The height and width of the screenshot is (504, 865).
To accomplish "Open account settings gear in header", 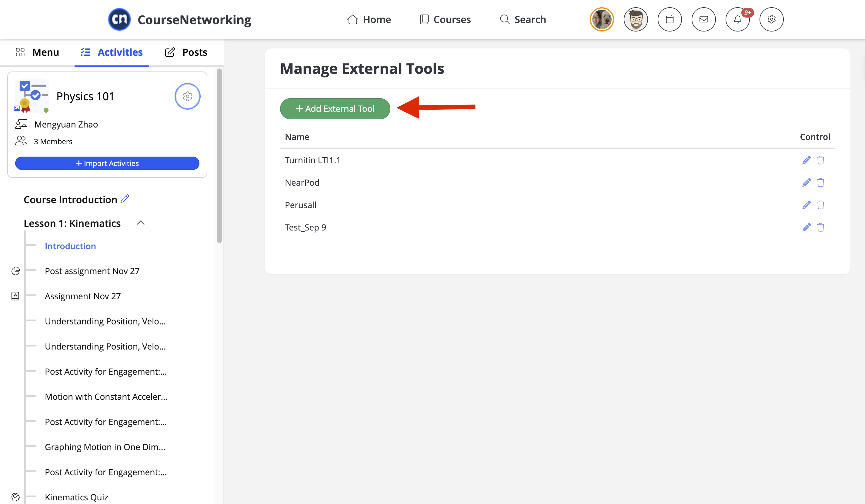I will pyautogui.click(x=771, y=20).
